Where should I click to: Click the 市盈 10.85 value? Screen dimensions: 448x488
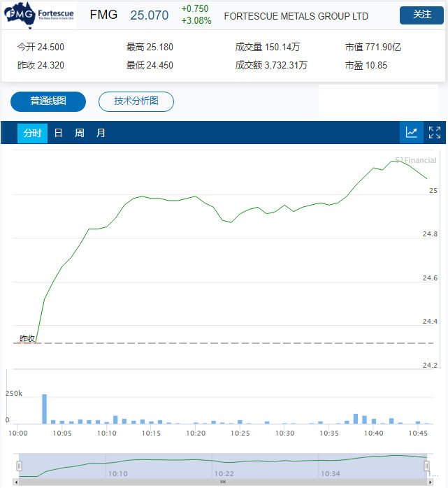366,65
